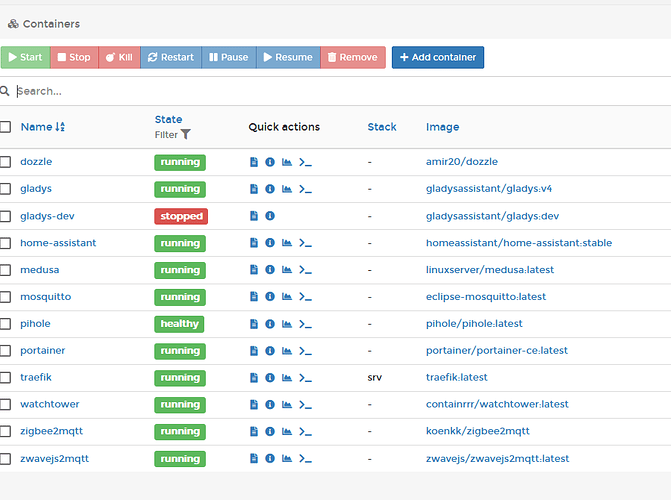Open stats chart icon for medusa

click(x=287, y=270)
